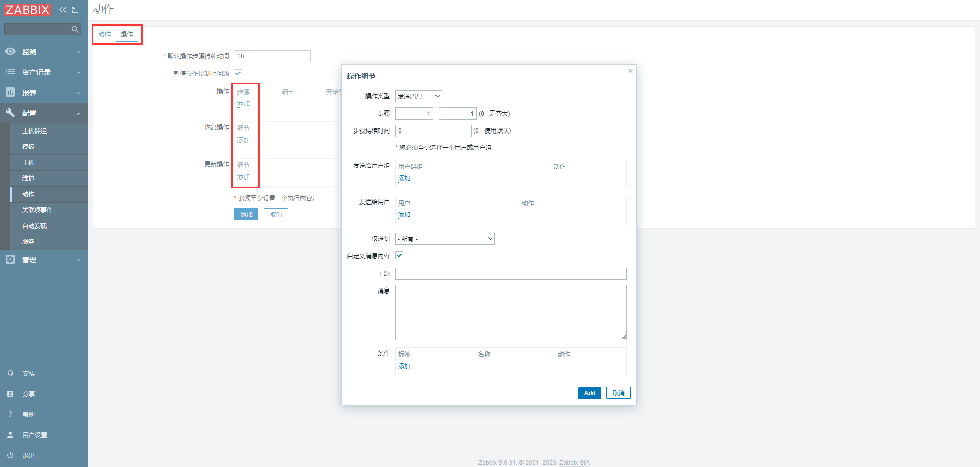Switch to the 动作 tab

(104, 34)
